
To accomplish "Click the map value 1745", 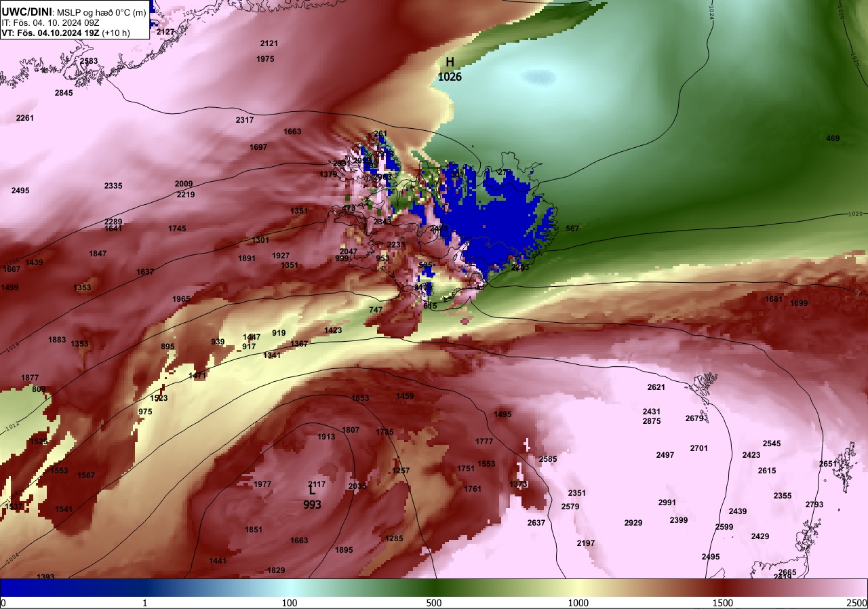I will [177, 229].
